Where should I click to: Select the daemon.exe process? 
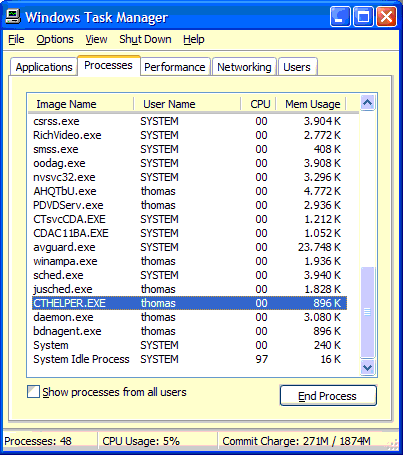(189, 317)
